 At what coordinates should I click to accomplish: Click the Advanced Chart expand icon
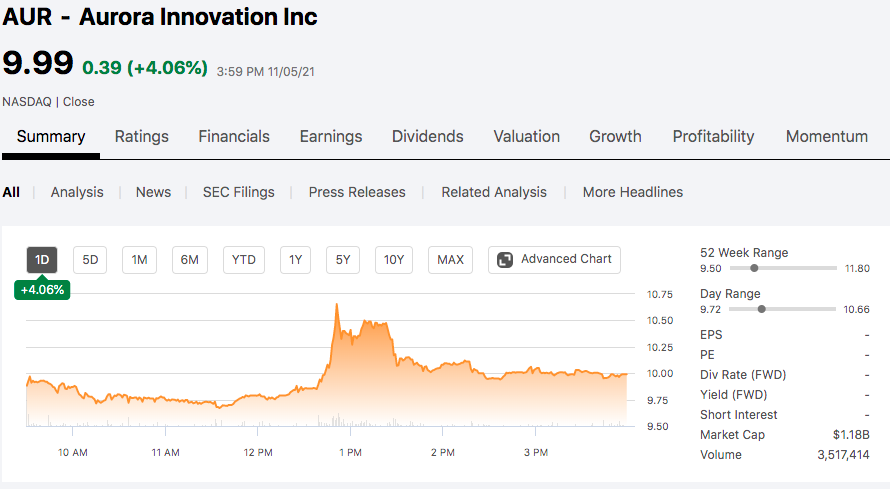tap(505, 260)
